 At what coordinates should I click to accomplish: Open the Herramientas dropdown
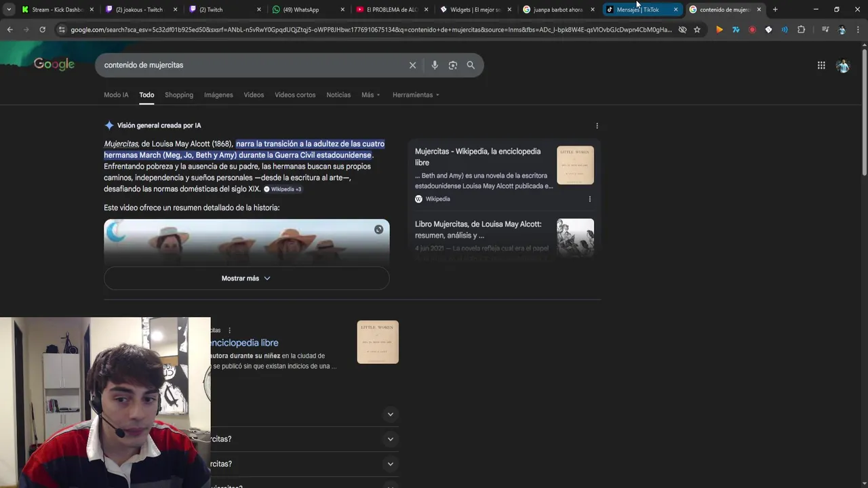point(416,95)
